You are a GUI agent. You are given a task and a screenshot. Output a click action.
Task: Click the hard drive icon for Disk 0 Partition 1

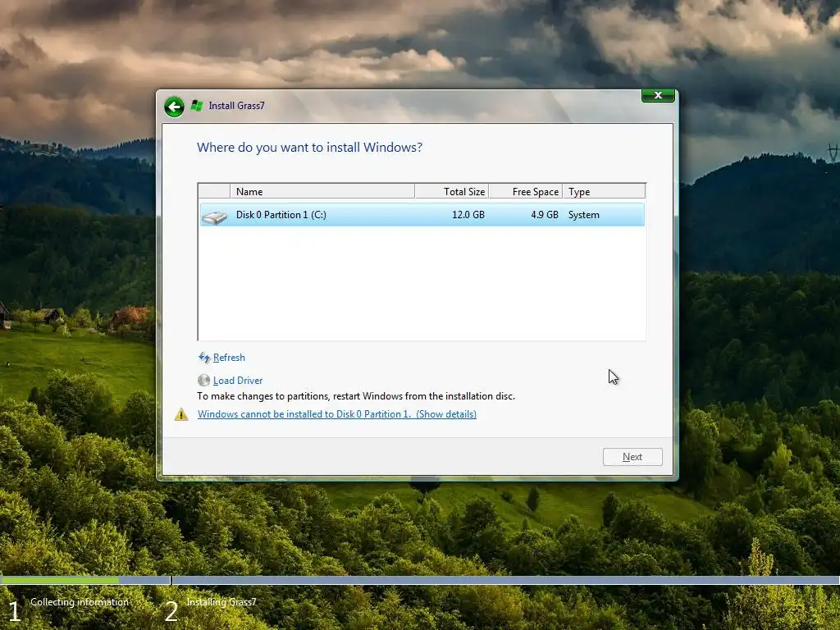214,217
